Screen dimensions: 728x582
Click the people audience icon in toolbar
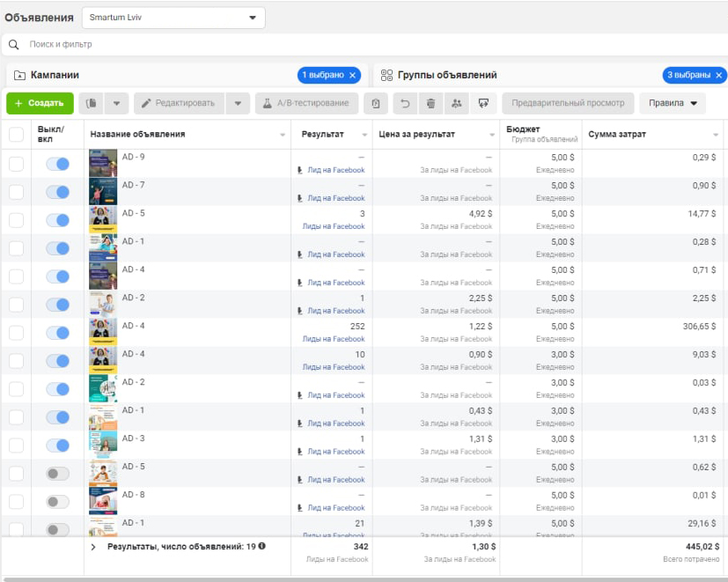point(456,103)
